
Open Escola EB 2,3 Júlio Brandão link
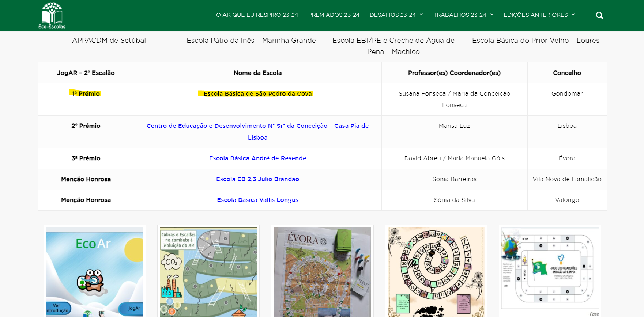point(257,179)
